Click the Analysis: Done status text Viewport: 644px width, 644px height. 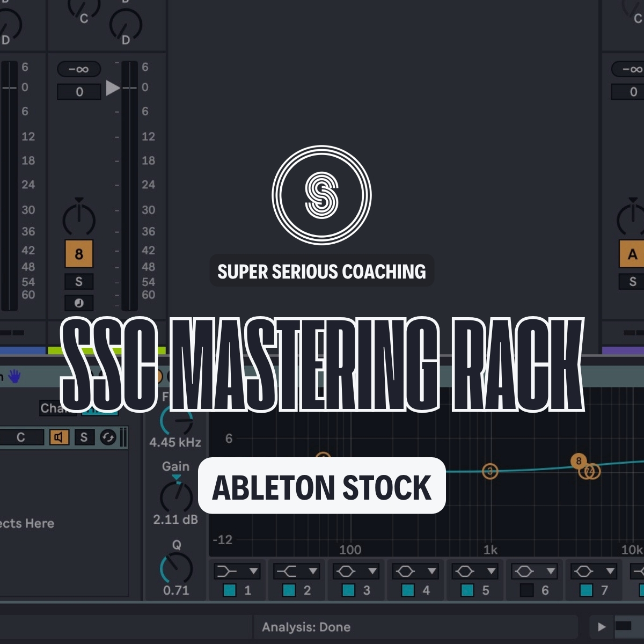(306, 627)
